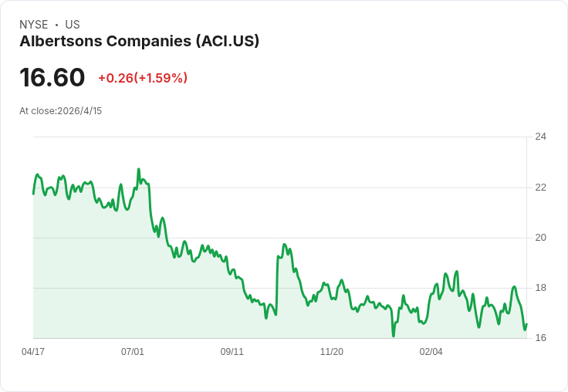The height and width of the screenshot is (392, 568).
Task: Click the NYSE exchange label
Action: click(34, 24)
